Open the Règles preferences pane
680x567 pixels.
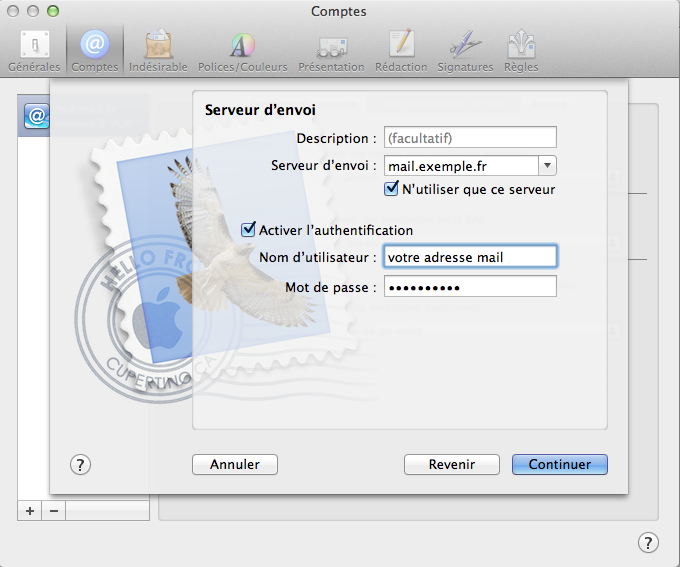click(521, 51)
